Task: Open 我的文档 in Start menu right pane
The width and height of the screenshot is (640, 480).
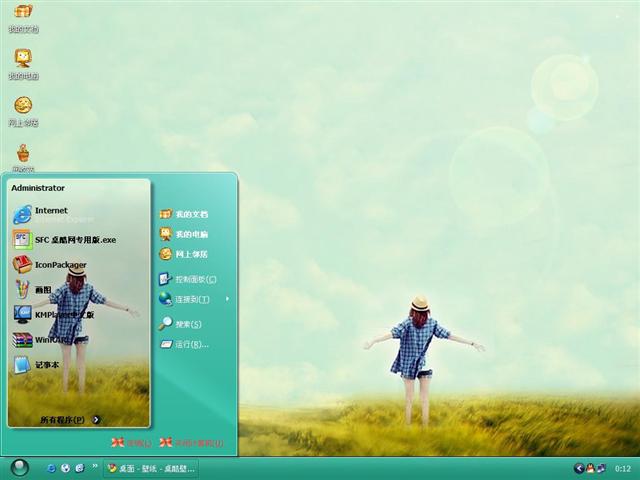Action: pos(190,214)
